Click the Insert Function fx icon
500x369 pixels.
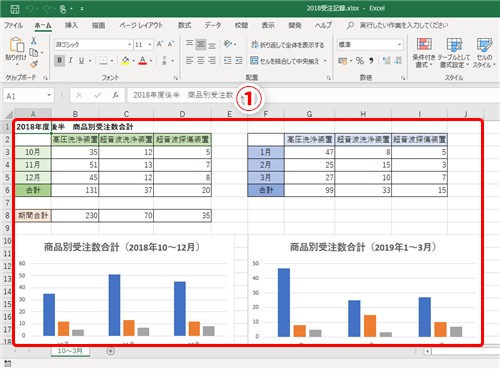pos(116,96)
